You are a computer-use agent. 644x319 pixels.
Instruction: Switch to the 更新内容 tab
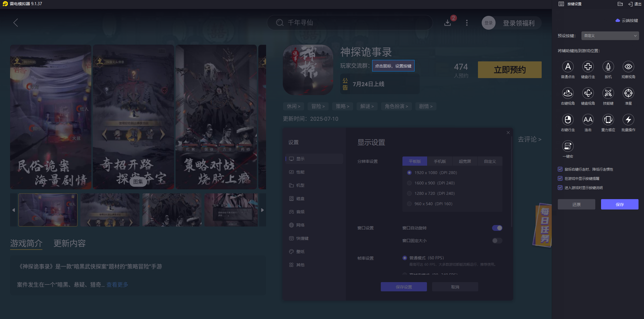[69, 243]
